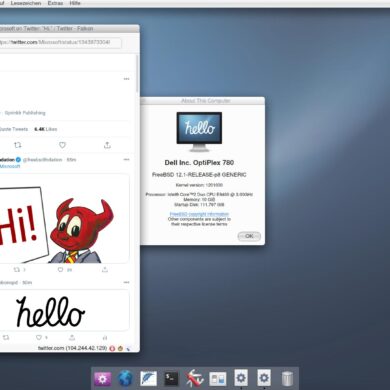Open more options on the 50m reply
The width and height of the screenshot is (390, 390).
tap(126, 282)
